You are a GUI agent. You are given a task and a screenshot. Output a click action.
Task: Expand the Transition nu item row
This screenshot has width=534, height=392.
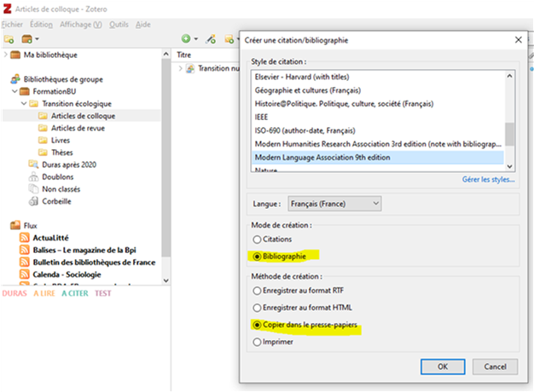click(x=181, y=68)
